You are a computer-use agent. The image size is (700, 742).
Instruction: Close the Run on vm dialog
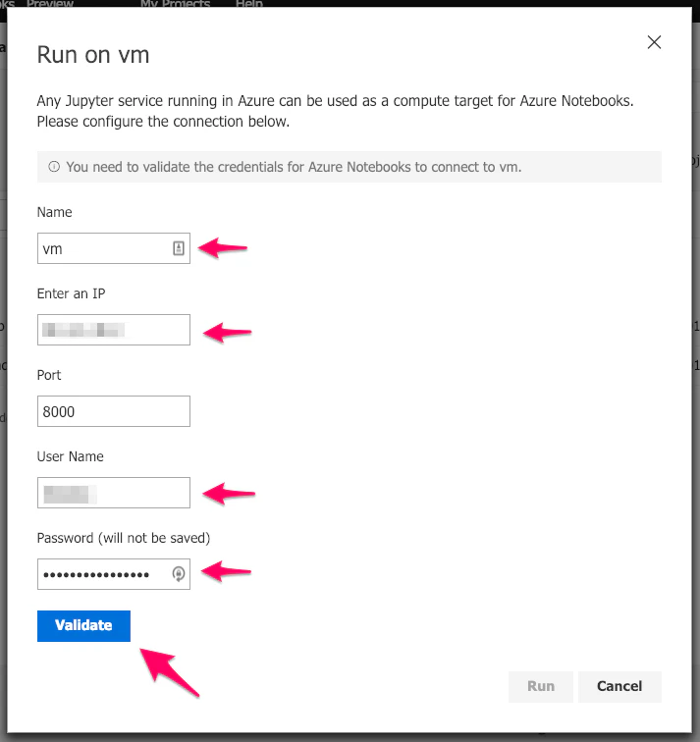coord(654,42)
